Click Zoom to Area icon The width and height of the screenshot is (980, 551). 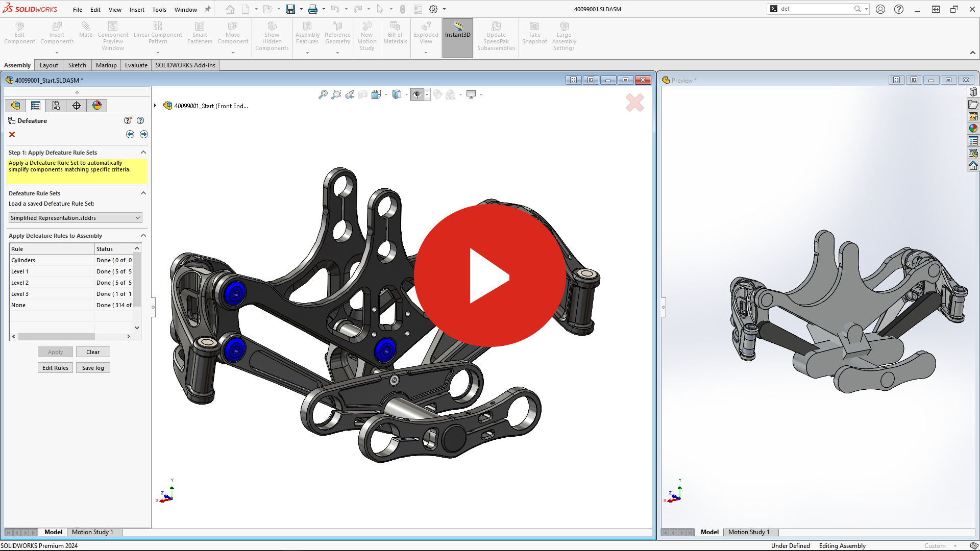click(336, 94)
